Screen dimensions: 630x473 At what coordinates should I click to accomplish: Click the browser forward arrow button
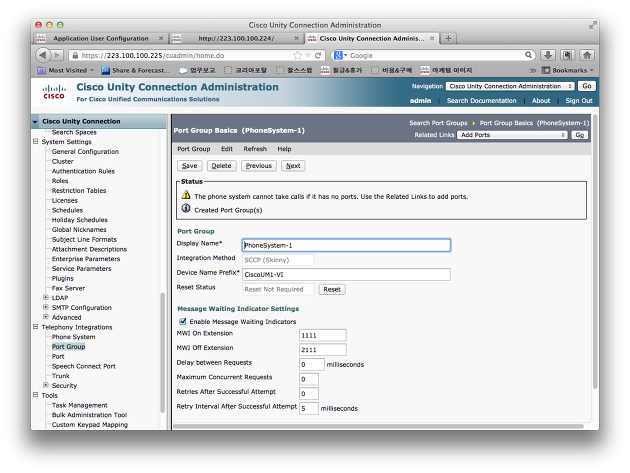pyautogui.click(x=57, y=55)
